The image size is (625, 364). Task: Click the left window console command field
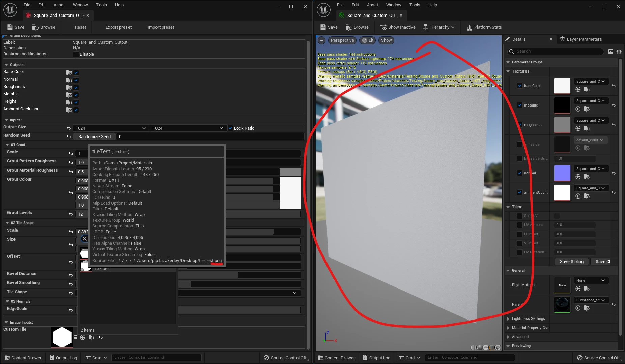point(157,358)
